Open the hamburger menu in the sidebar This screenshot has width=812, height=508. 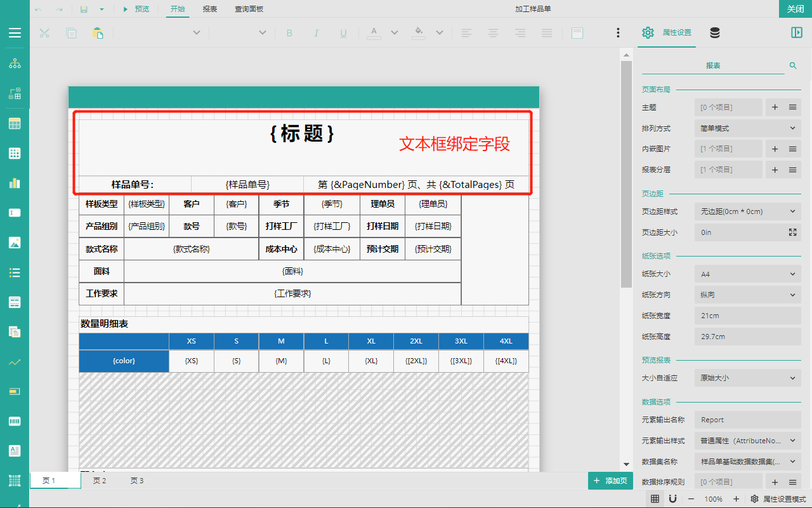(x=15, y=33)
